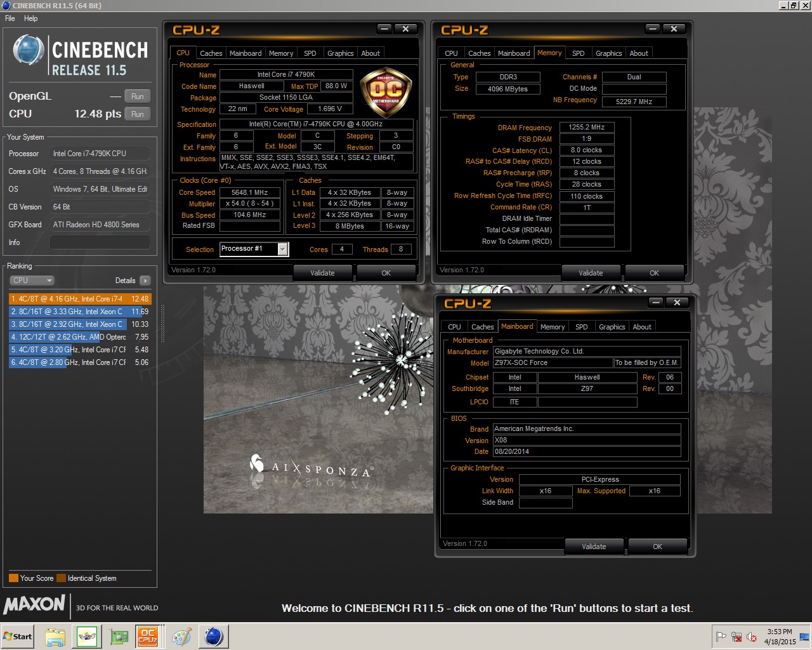
Task: Run the OpenGL benchmark
Action: coord(137,96)
